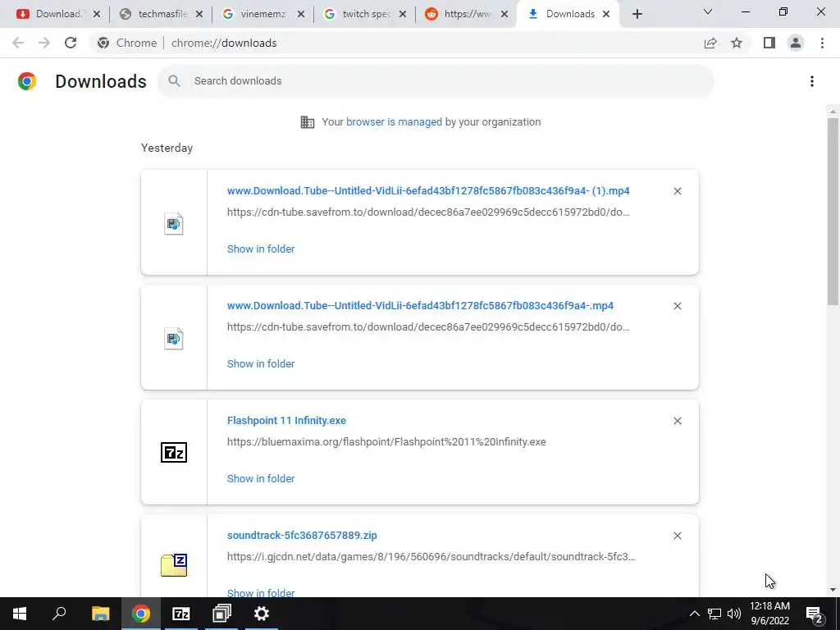The width and height of the screenshot is (840, 630).
Task: Open soundtrack-5fc3687657889.zip link
Action: coord(302,535)
